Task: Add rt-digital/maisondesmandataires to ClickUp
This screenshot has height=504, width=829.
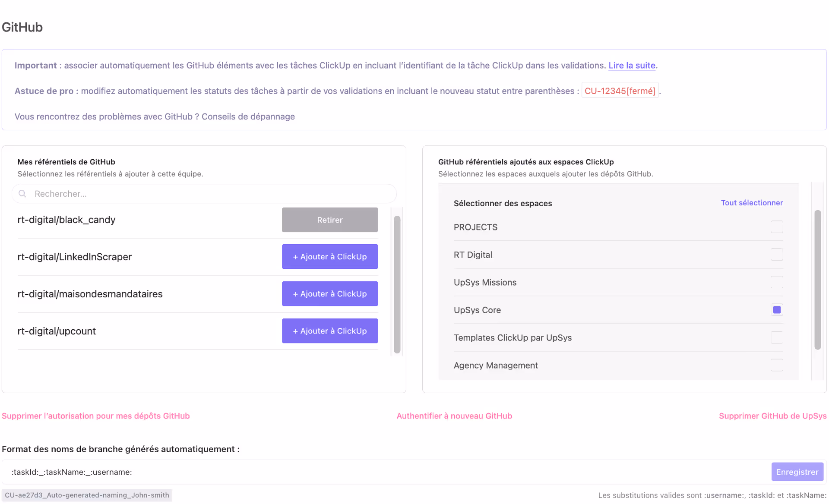Action: tap(329, 293)
